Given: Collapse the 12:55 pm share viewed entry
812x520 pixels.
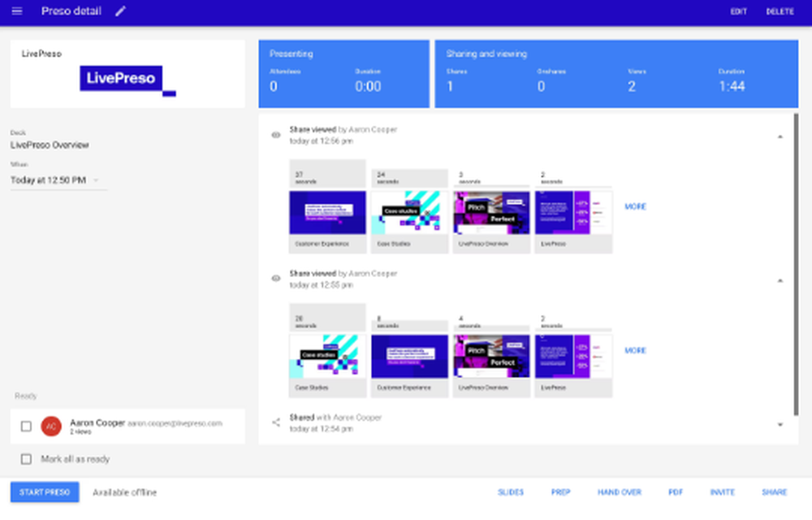Looking at the screenshot, I should 780,280.
